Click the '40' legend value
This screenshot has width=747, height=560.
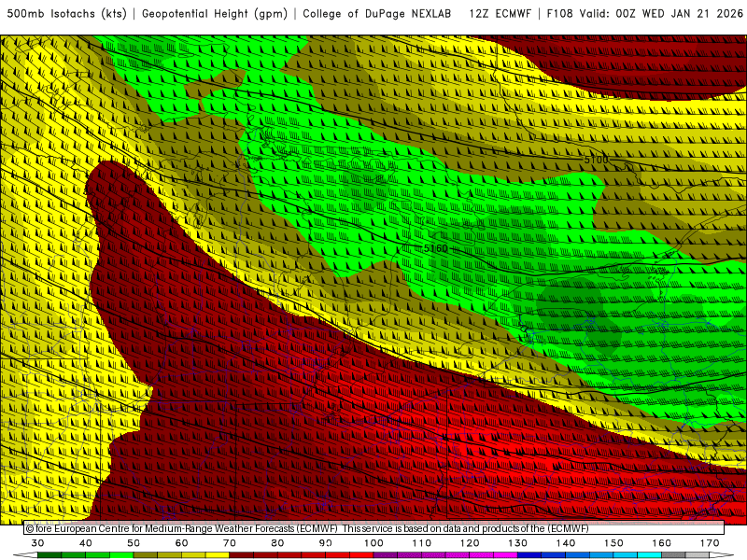coord(86,543)
